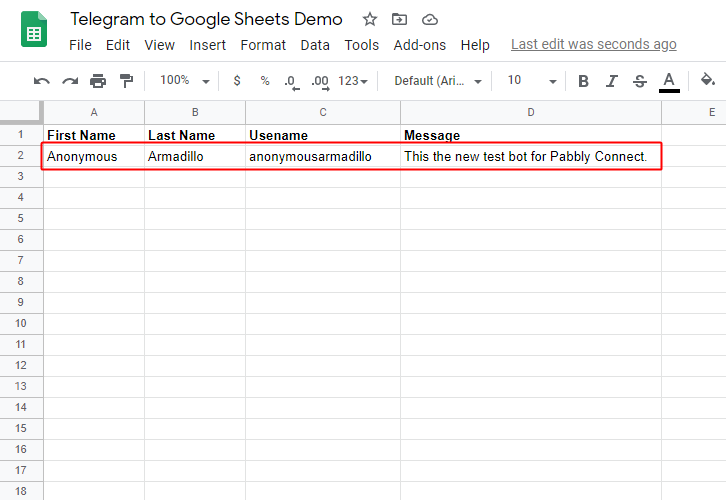The width and height of the screenshot is (726, 500).
Task: Format as currency with dollar icon
Action: click(x=237, y=81)
